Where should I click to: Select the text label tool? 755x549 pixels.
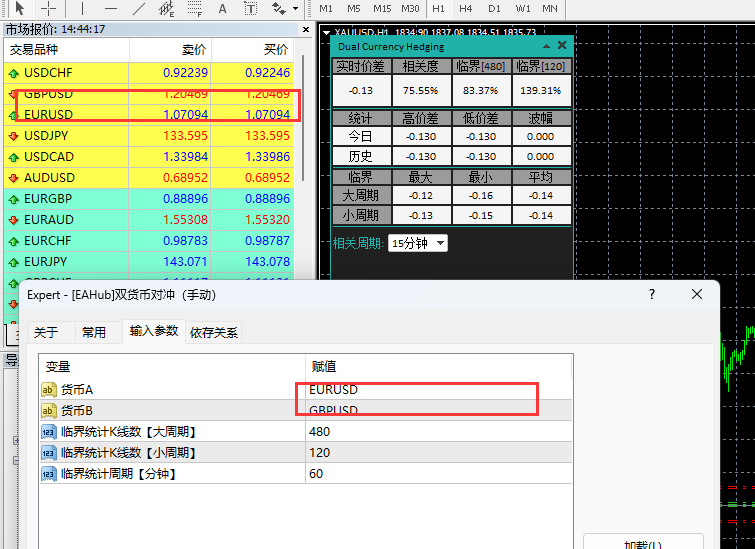tap(250, 9)
